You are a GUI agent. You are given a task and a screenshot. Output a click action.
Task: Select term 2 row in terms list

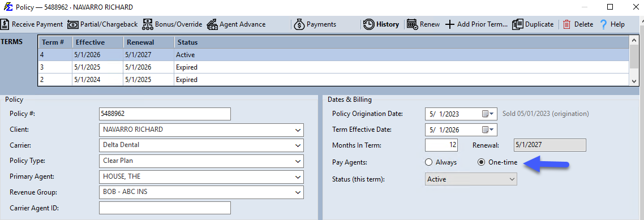point(333,80)
